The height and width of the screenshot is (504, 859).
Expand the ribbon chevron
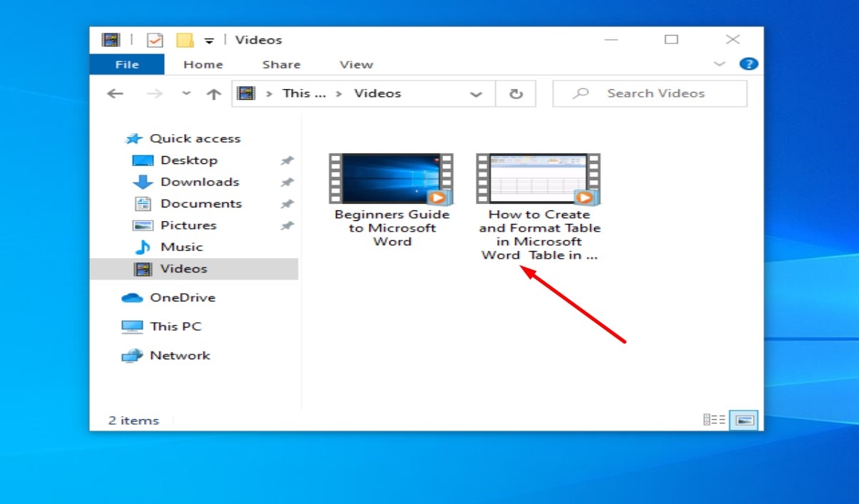click(719, 64)
